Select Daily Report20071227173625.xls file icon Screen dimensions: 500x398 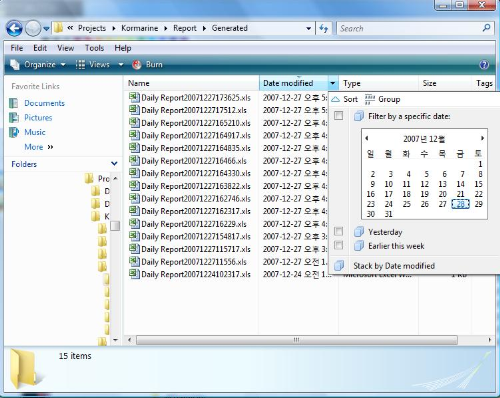(134, 97)
